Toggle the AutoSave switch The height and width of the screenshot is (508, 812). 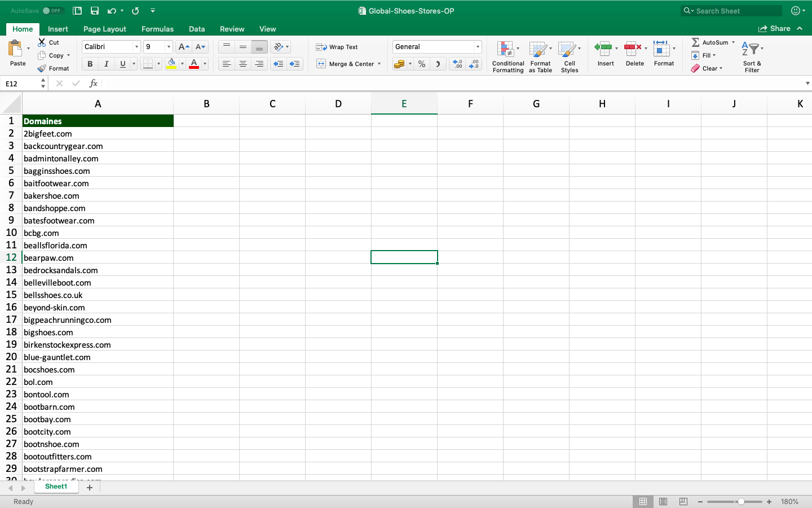52,11
